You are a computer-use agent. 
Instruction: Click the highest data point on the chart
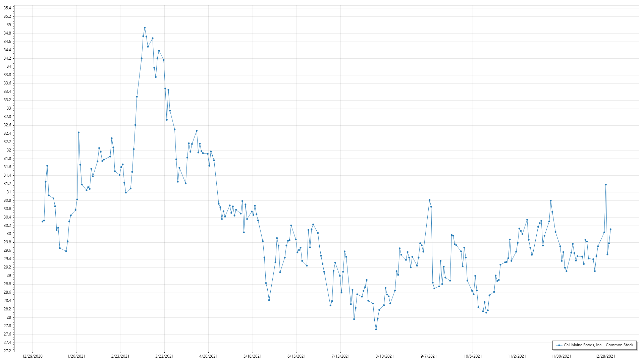(x=145, y=28)
